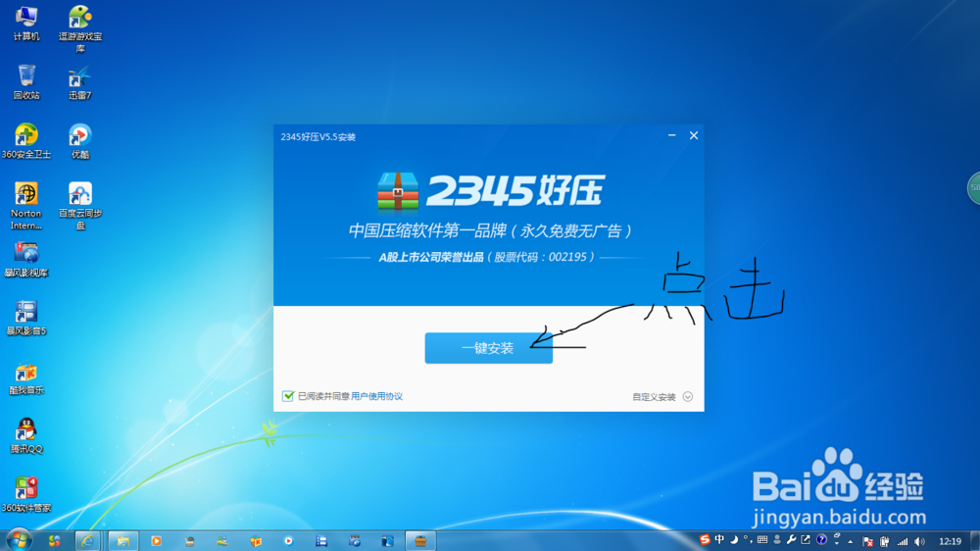Select the 百度云同步盘 desktop shortcut
980x551 pixels.
coord(80,206)
